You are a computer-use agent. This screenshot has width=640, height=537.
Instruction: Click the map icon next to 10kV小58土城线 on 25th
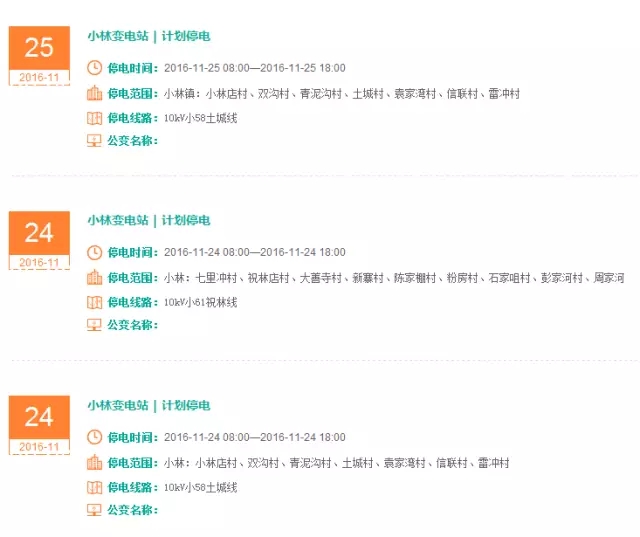pyautogui.click(x=94, y=118)
